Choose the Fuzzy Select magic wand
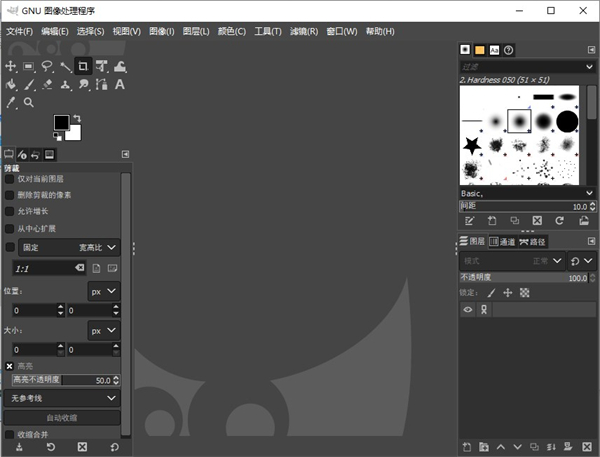This screenshot has height=457, width=600. point(65,67)
